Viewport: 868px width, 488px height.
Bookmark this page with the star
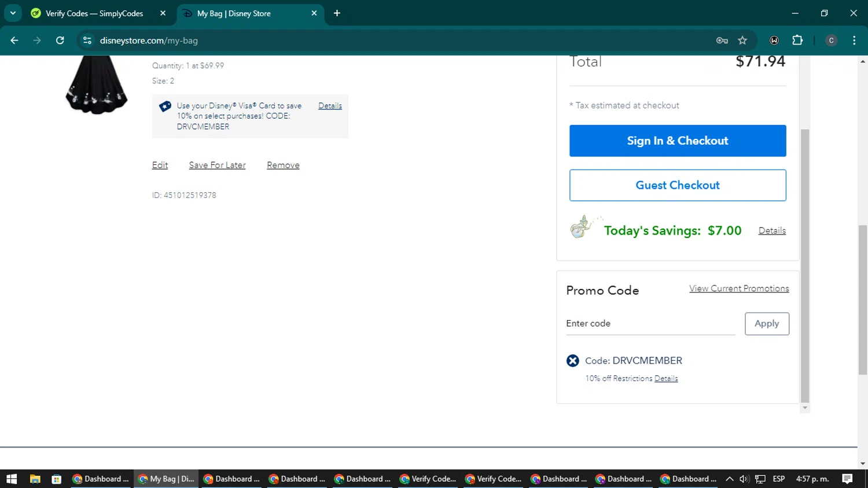pyautogui.click(x=742, y=41)
